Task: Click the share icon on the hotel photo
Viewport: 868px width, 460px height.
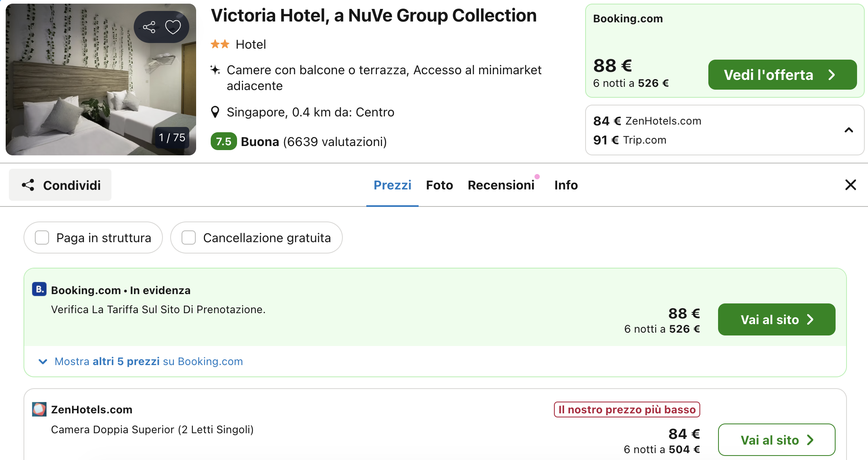Action: point(150,26)
